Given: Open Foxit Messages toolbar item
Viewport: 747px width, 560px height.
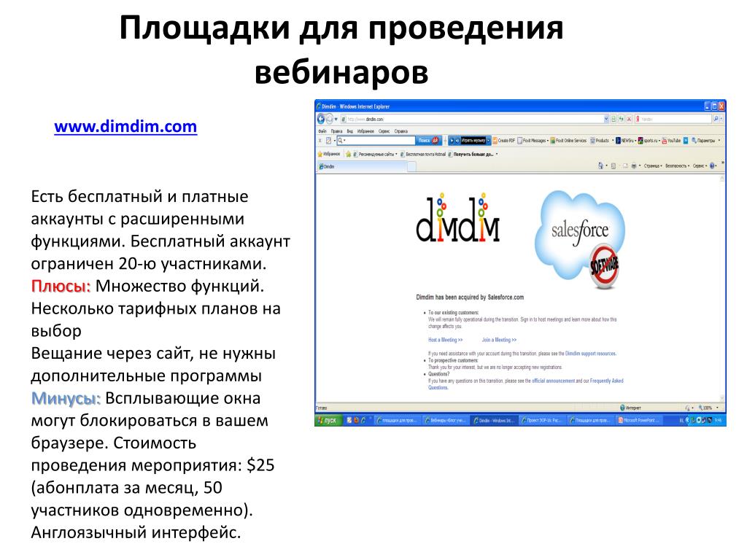Looking at the screenshot, I should (533, 141).
